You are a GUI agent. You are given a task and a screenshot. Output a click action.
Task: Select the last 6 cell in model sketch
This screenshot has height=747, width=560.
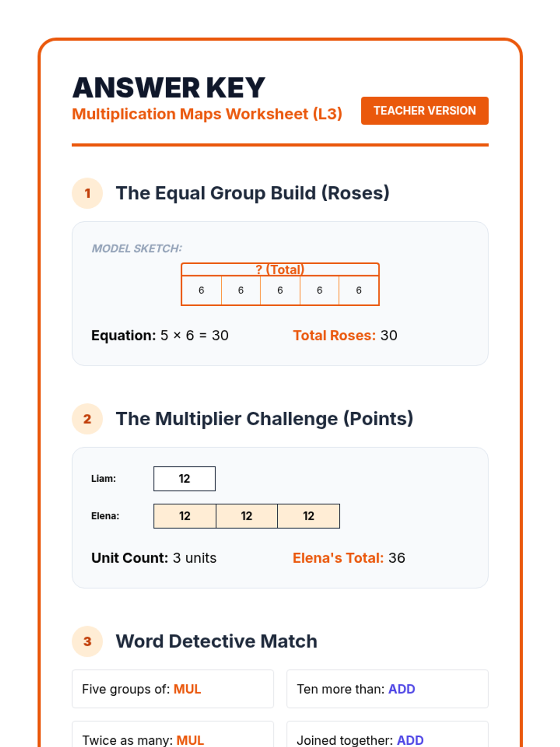click(359, 290)
